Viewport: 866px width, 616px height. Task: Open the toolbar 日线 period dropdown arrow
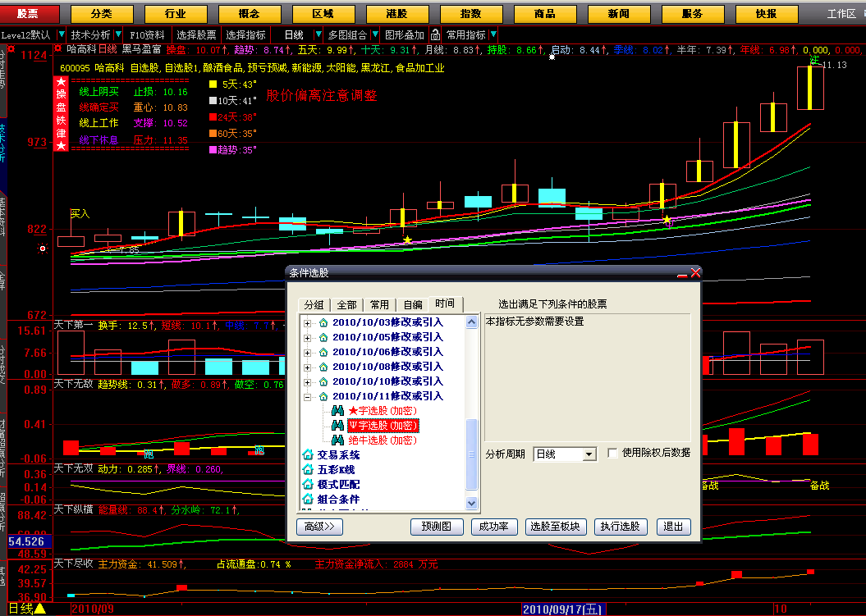click(318, 34)
